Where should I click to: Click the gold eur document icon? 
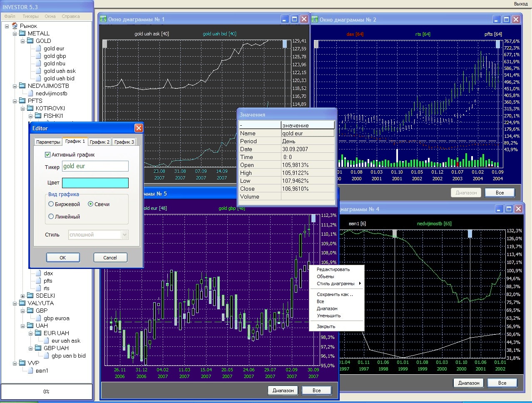tap(38, 49)
